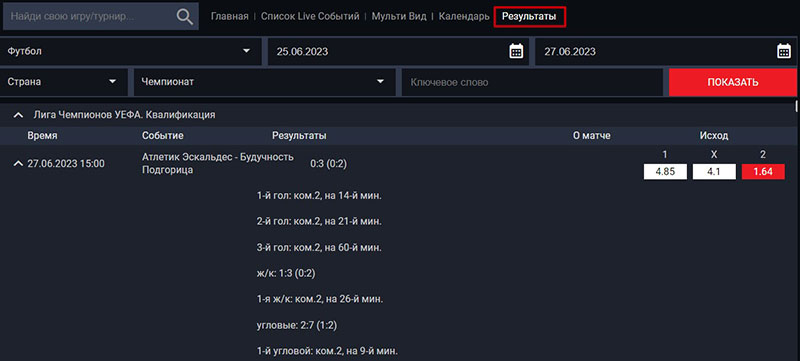Click the Результаты column header

pyautogui.click(x=299, y=136)
